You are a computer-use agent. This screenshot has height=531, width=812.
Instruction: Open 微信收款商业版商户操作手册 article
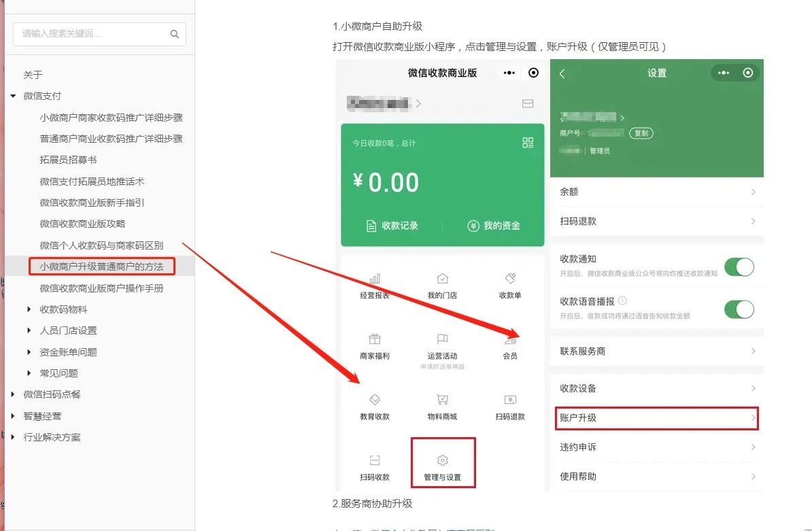point(101,288)
